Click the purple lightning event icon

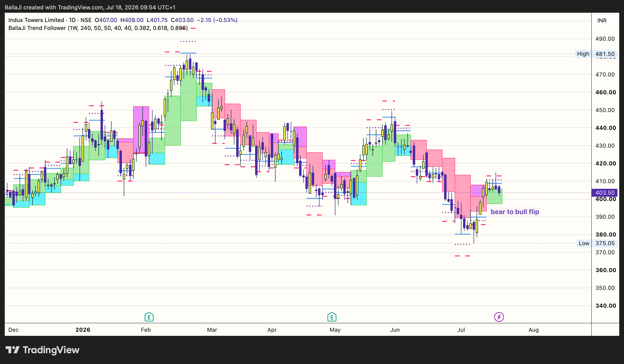click(x=499, y=317)
